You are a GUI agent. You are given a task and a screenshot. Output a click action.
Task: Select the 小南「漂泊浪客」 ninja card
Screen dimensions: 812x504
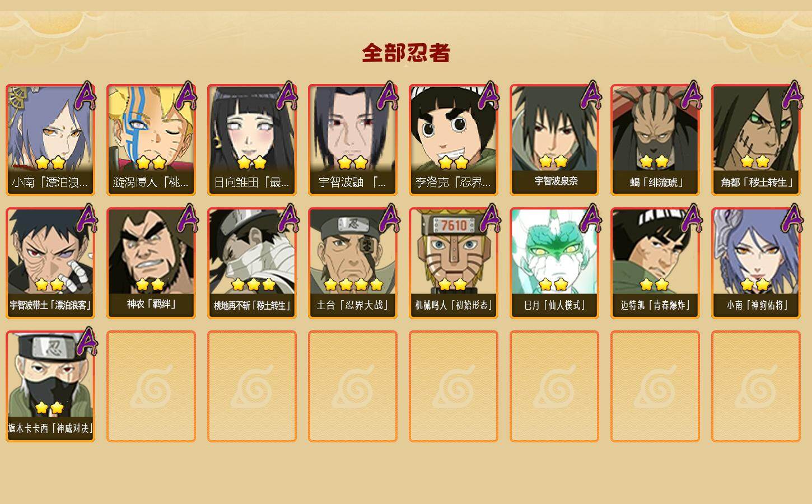[50, 140]
